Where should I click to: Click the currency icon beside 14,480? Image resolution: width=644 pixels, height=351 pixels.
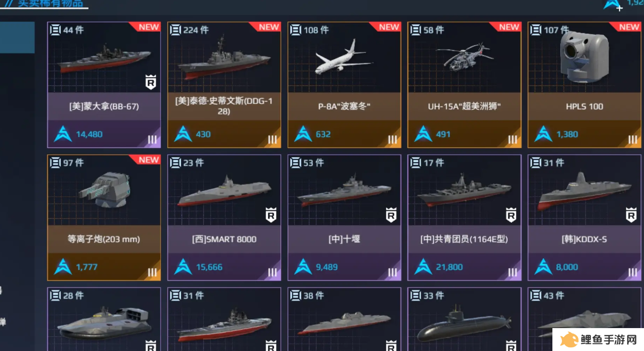63,134
